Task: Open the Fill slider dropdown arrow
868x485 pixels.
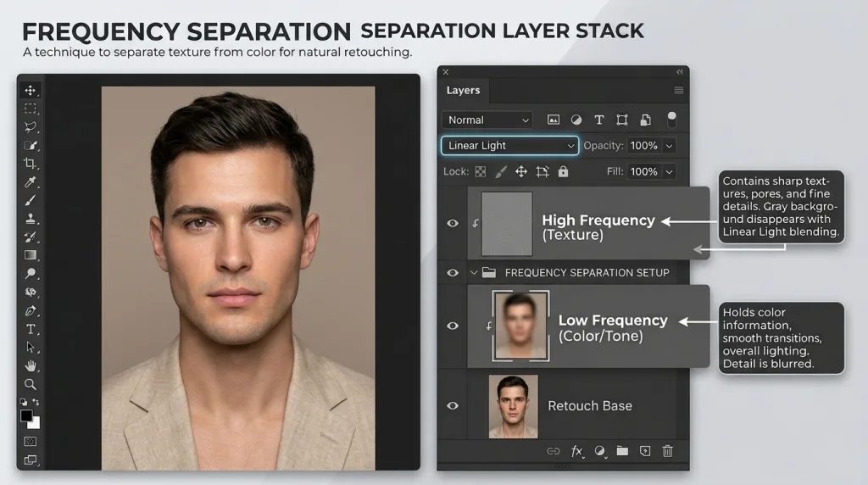Action: (x=669, y=171)
